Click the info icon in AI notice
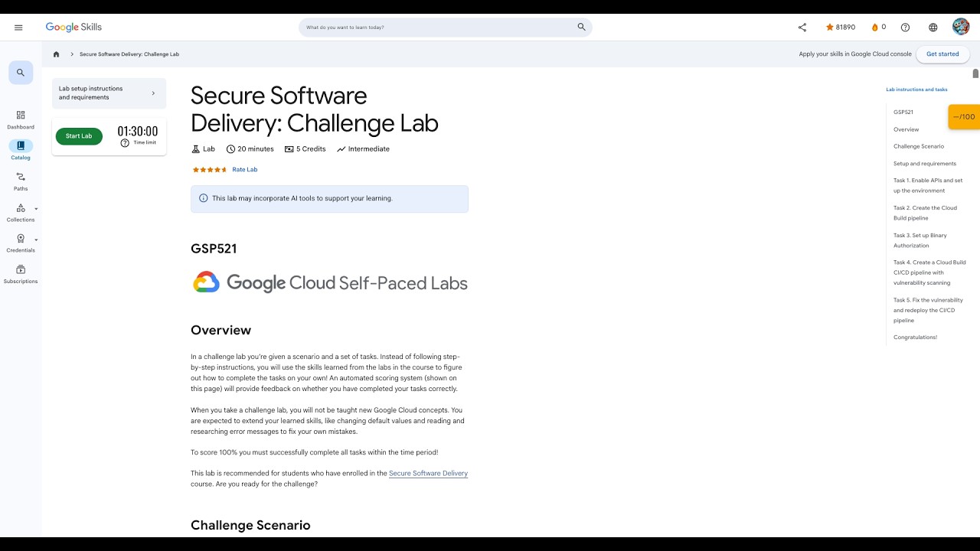The image size is (980, 551). 203,198
